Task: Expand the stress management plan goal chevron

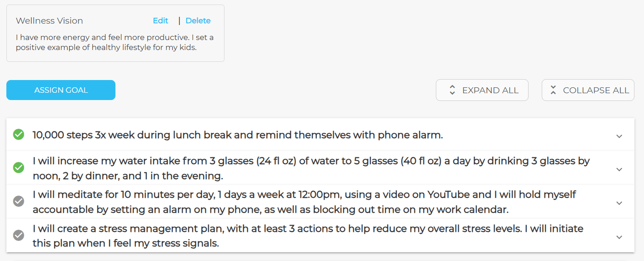Action: point(619,237)
